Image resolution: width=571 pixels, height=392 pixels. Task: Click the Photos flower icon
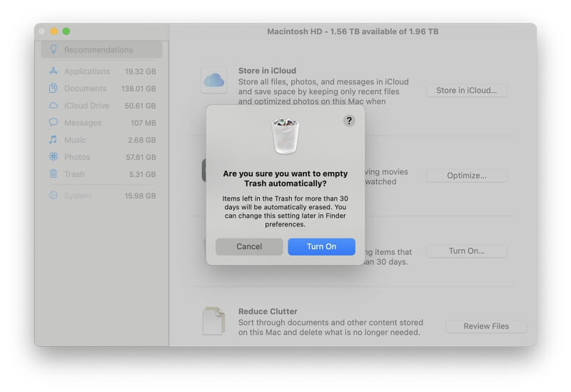tap(54, 156)
